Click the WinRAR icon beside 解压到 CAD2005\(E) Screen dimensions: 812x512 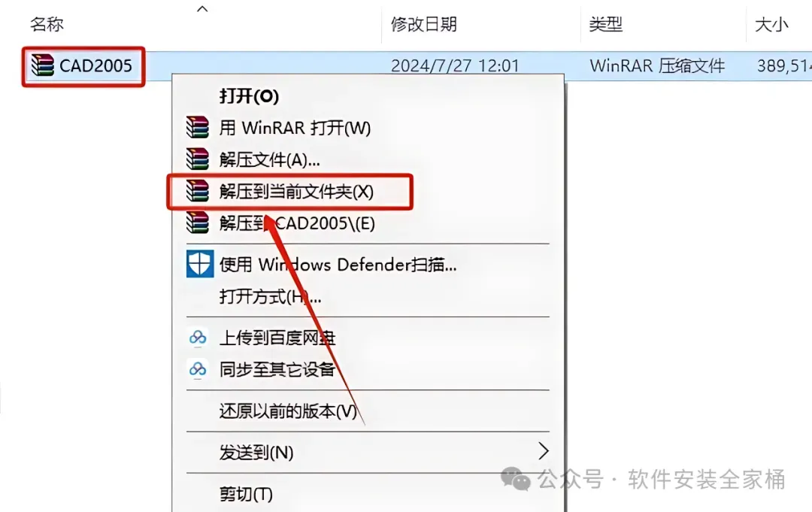click(198, 223)
